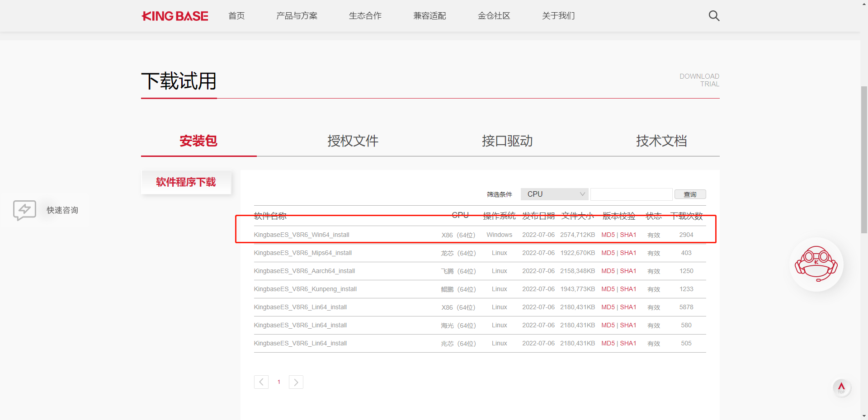This screenshot has height=420, width=868.
Task: Open MD5 for row with 580 downloads
Action: [608, 325]
